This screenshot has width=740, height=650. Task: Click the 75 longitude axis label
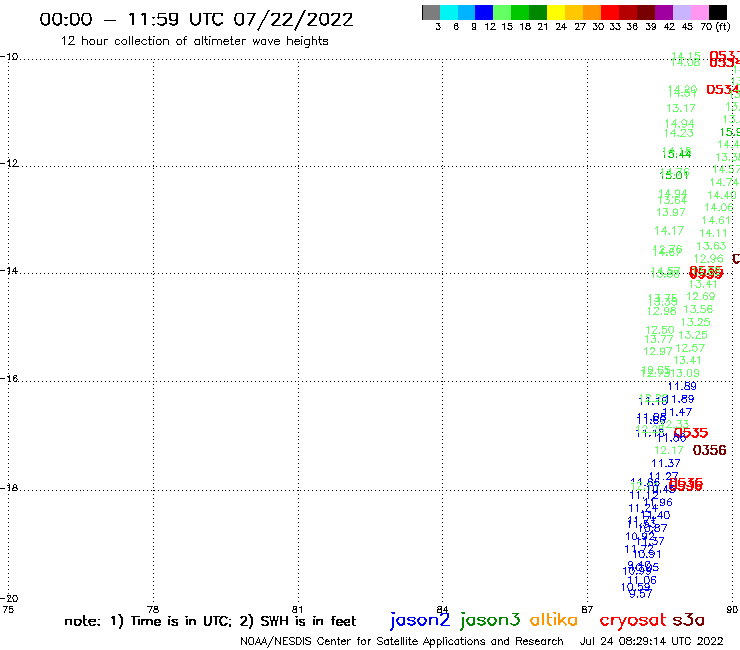(8, 609)
